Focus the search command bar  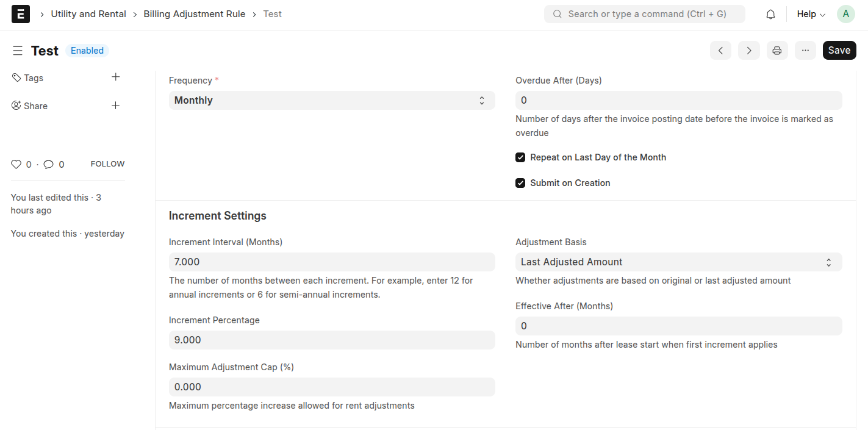(644, 14)
